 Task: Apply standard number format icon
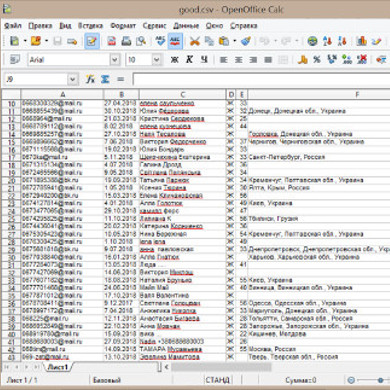coord(332,60)
